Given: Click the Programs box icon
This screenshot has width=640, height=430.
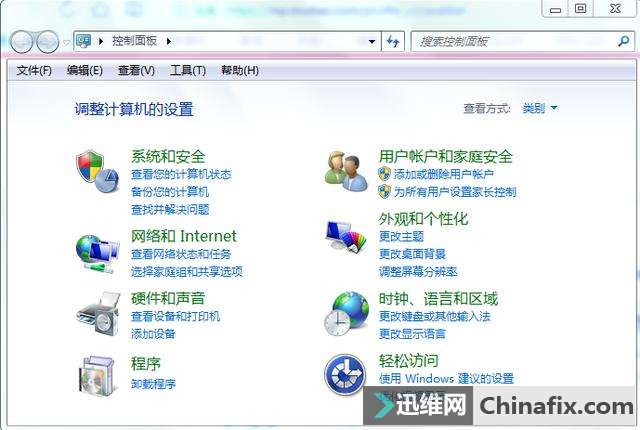Looking at the screenshot, I should (x=97, y=376).
